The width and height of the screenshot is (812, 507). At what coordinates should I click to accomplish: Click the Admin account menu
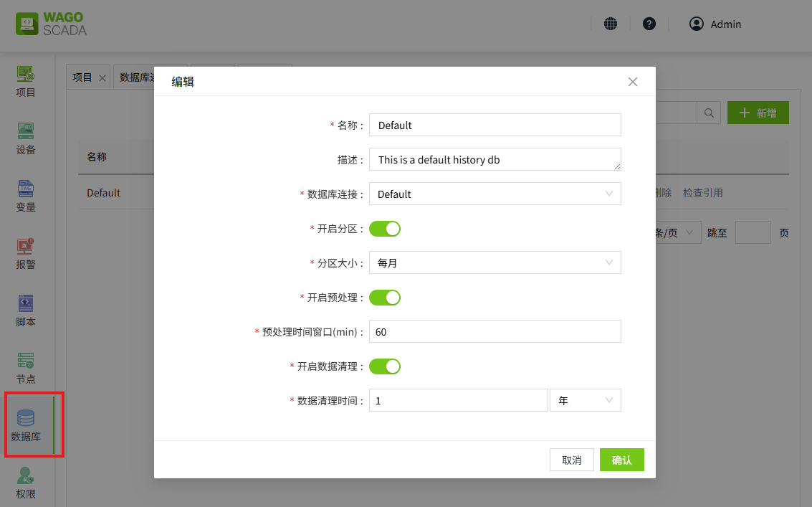click(715, 24)
